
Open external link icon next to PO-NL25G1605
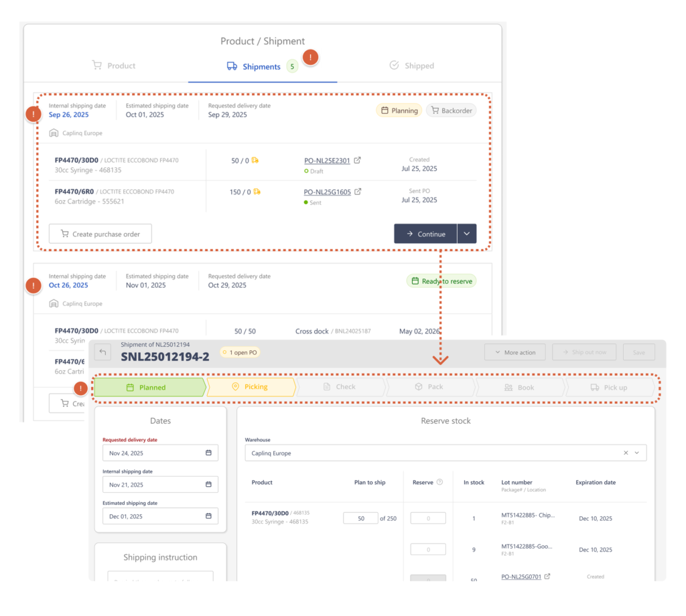point(358,192)
